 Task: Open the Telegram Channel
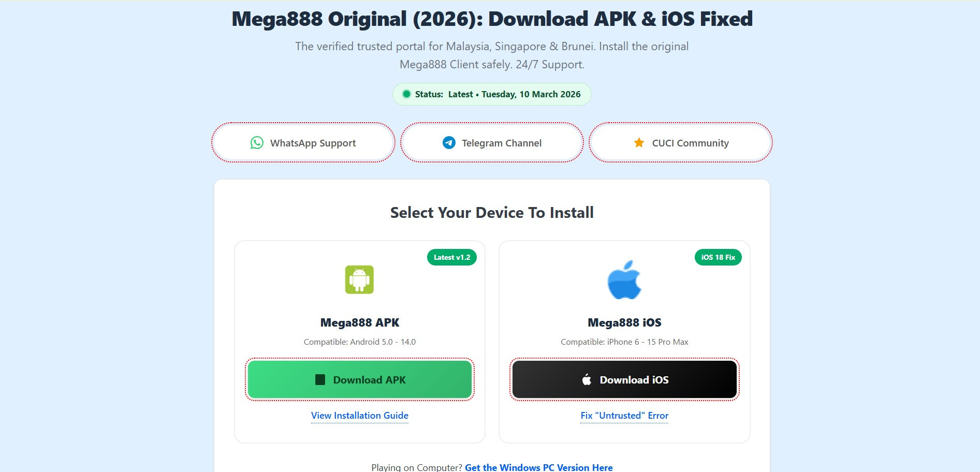click(492, 143)
